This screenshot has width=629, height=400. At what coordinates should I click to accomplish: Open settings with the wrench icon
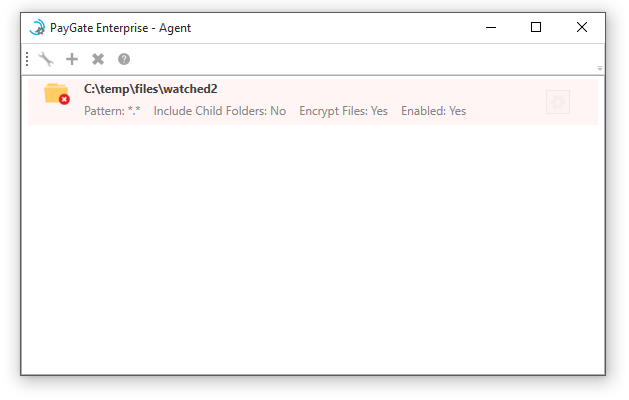[46, 59]
